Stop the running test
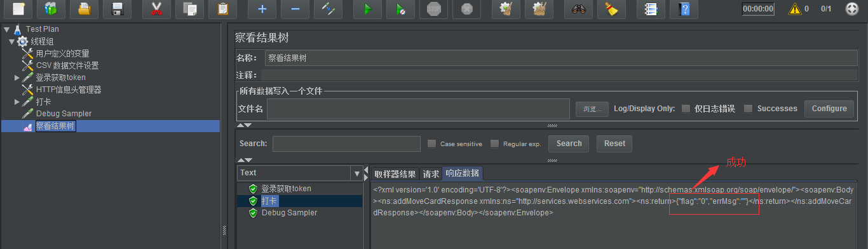The height and width of the screenshot is (249, 868). click(x=434, y=9)
